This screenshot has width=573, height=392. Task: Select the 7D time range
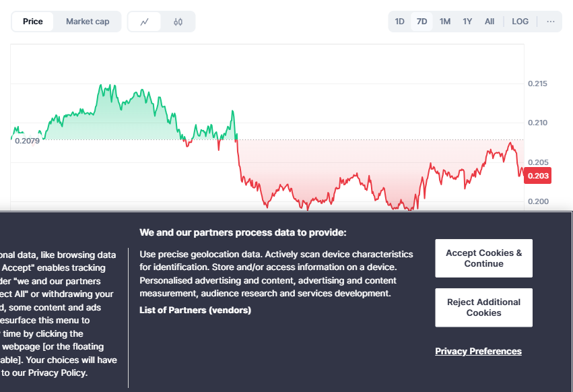pyautogui.click(x=422, y=22)
